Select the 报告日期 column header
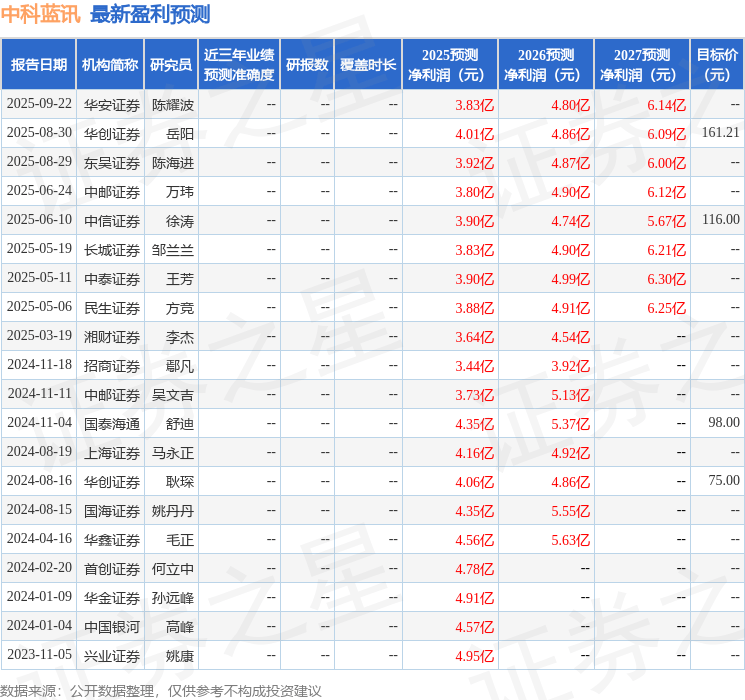Screen dimensions: 745x700 click(39, 65)
